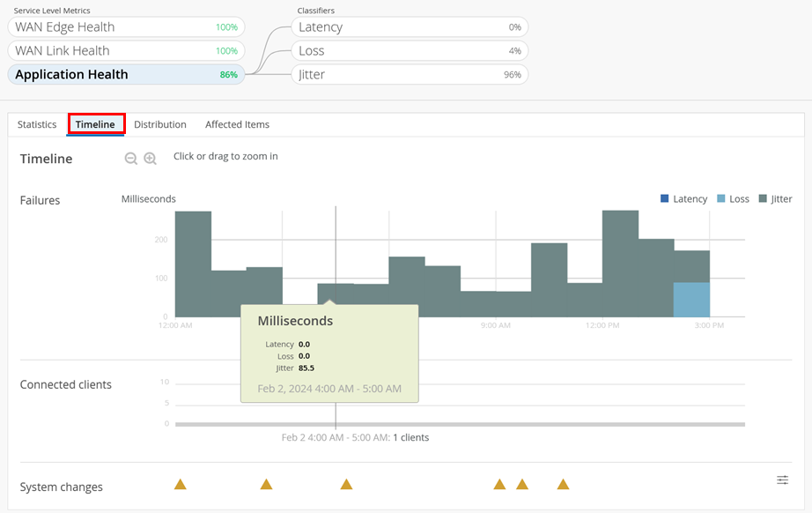812x513 pixels.
Task: Click a system change triangle near 9 AM
Action: click(x=499, y=484)
